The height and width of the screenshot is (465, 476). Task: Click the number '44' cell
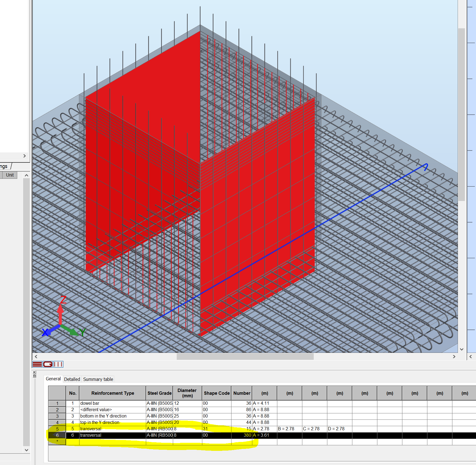(242, 423)
